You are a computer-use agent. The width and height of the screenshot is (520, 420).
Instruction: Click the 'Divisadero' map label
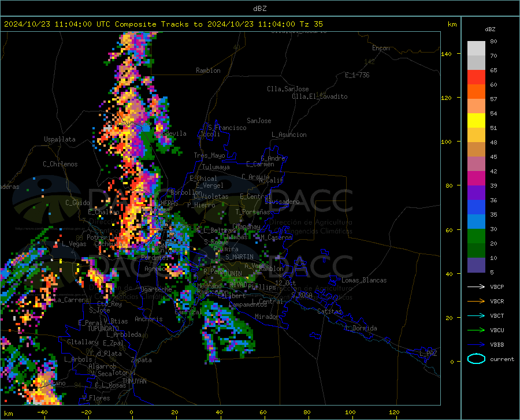tap(282, 202)
